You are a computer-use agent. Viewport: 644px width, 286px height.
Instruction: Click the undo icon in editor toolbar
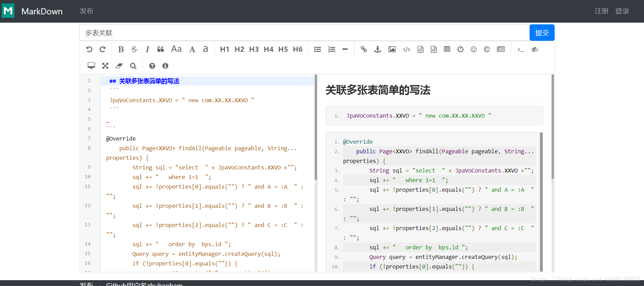[x=89, y=49]
